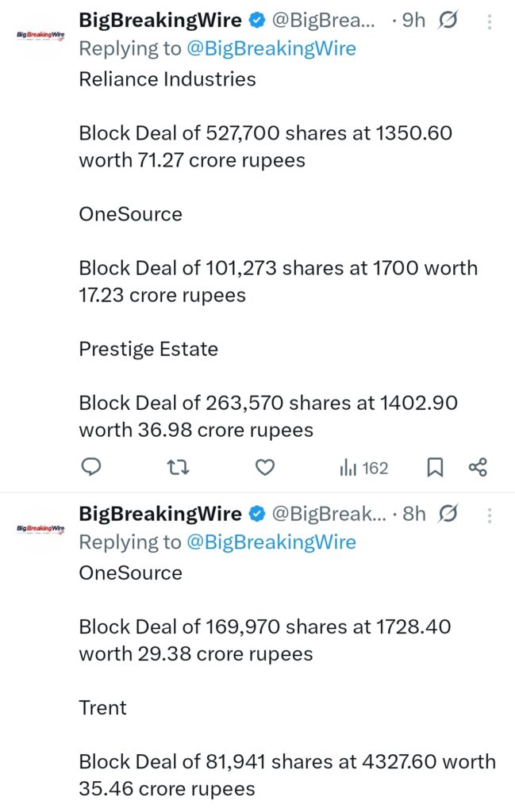Image resolution: width=515 pixels, height=812 pixels.
Task: Bookmark the block deal tweet
Action: click(x=435, y=468)
